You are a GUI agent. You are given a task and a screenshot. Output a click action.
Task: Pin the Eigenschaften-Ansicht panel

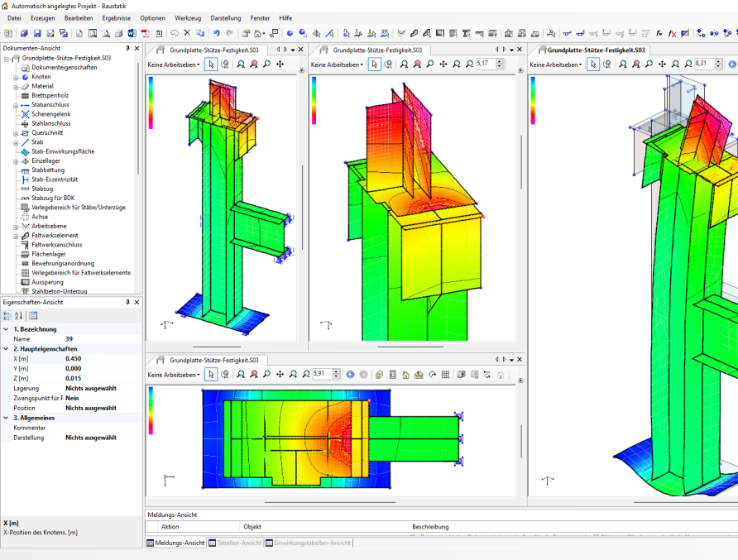(127, 303)
